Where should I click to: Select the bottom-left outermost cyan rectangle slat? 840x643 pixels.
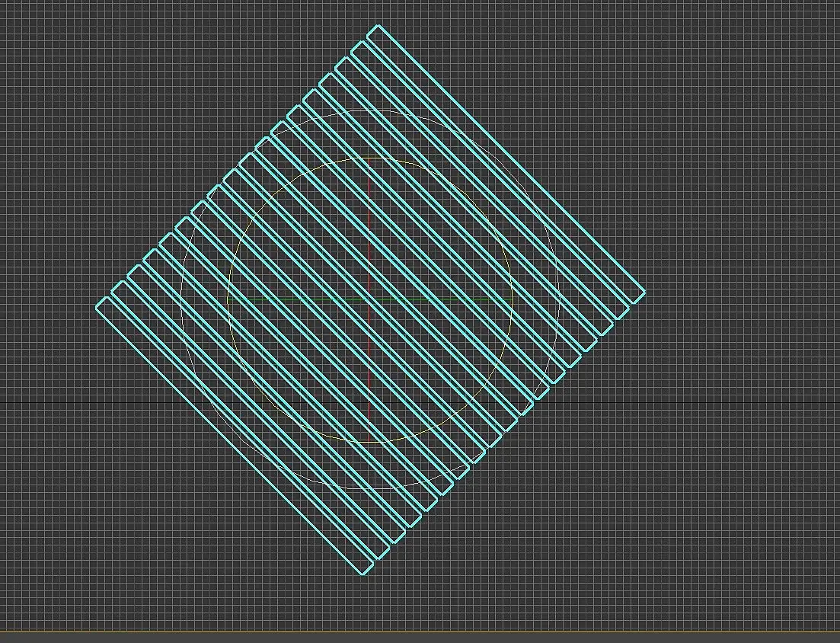point(234,436)
